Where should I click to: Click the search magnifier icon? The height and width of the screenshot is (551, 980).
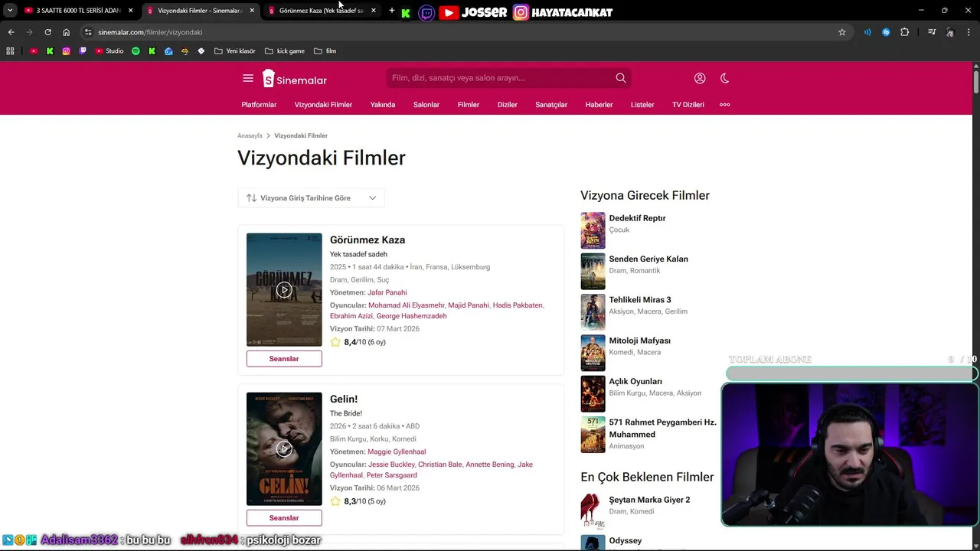click(x=621, y=78)
